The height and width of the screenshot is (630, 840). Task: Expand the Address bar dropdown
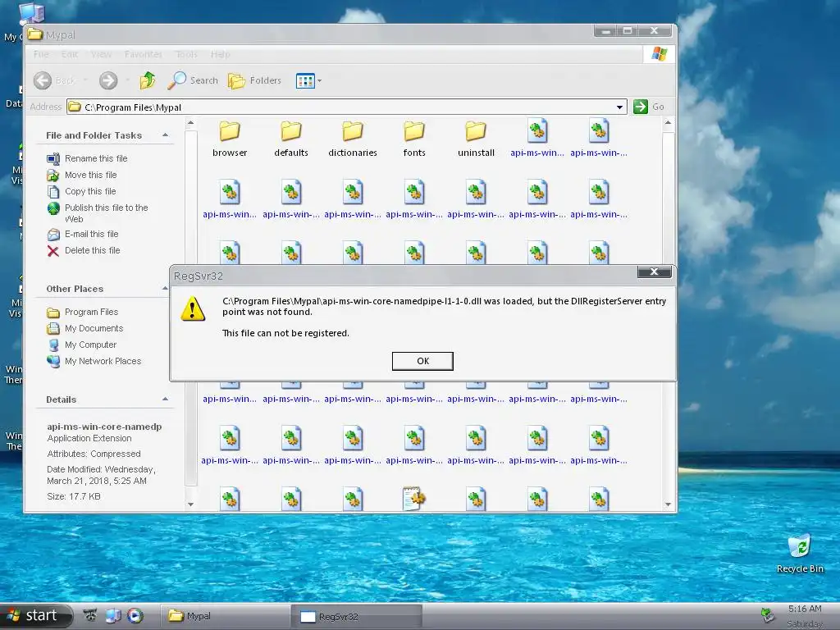[x=620, y=107]
